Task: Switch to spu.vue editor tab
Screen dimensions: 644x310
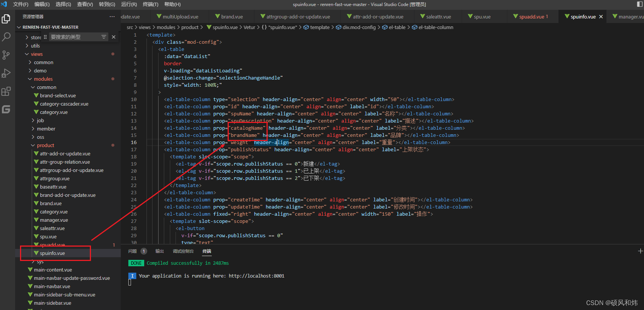Action: [482, 17]
